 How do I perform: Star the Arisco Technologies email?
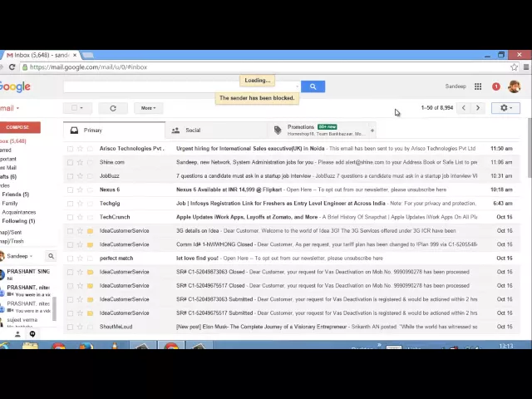click(80, 149)
